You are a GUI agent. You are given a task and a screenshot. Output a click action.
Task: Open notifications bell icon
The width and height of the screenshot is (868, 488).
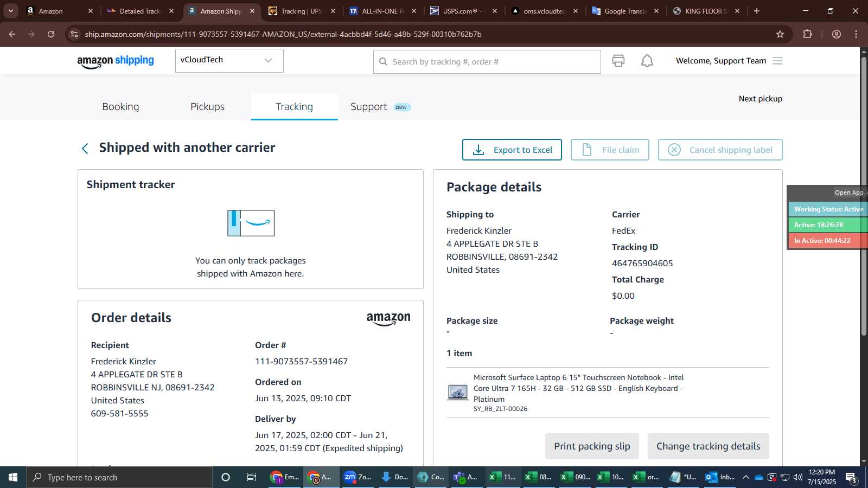click(x=647, y=61)
